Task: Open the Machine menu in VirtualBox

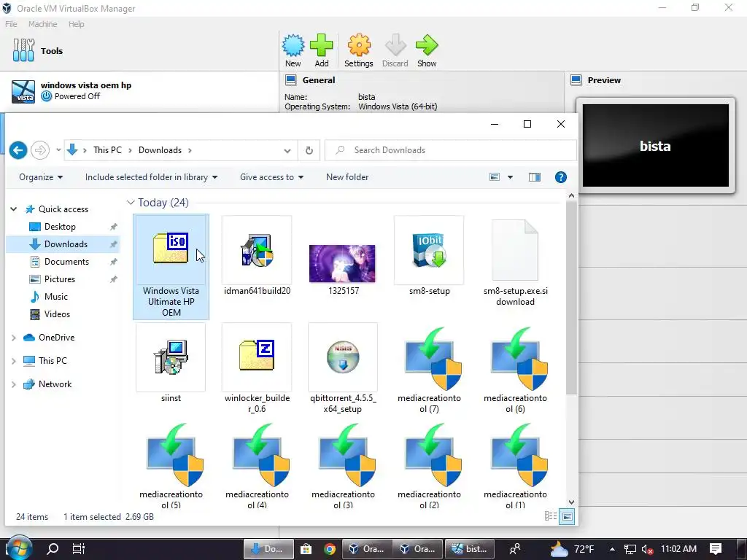Action: pos(42,24)
